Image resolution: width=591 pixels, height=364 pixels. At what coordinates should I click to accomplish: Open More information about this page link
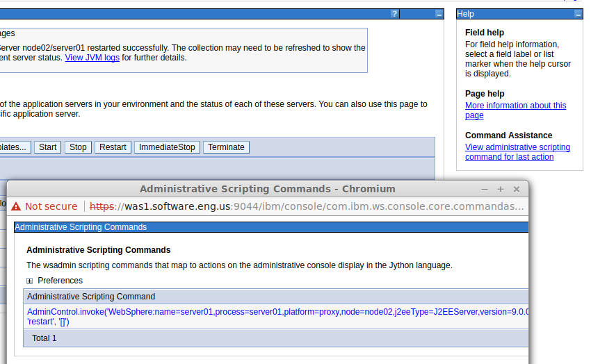tap(515, 110)
